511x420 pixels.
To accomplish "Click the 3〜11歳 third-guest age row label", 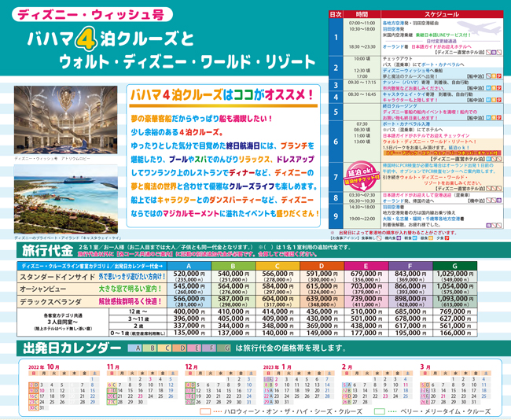I will tap(138, 319).
